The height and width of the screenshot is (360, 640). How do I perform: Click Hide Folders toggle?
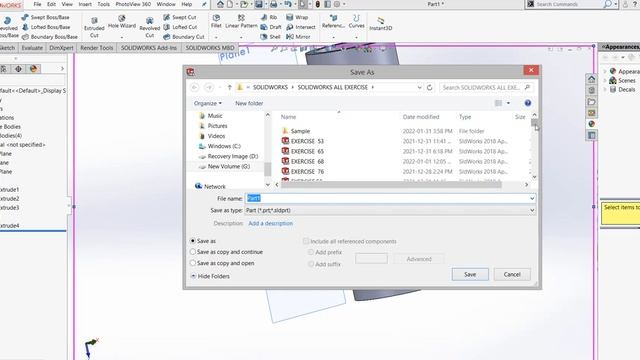click(210, 276)
